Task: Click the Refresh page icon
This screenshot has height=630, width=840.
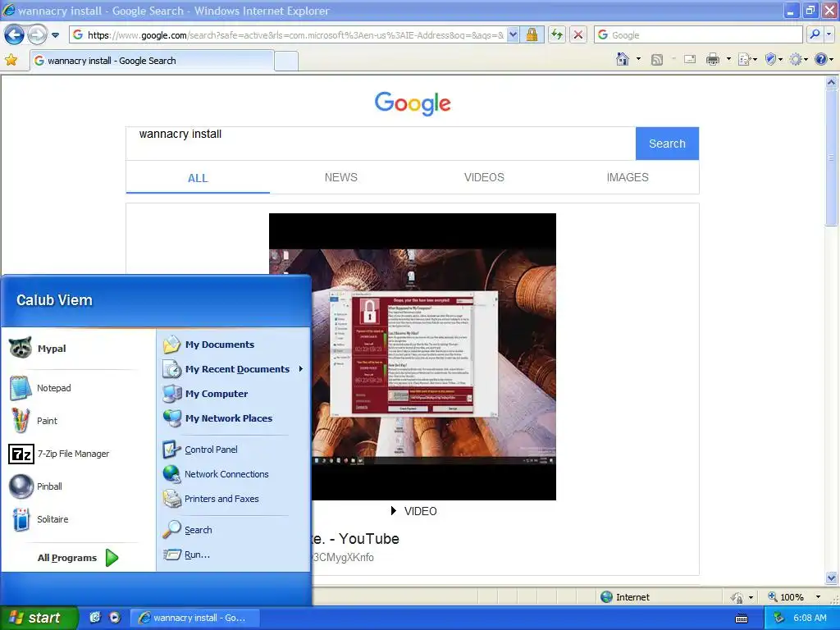Action: pos(557,35)
